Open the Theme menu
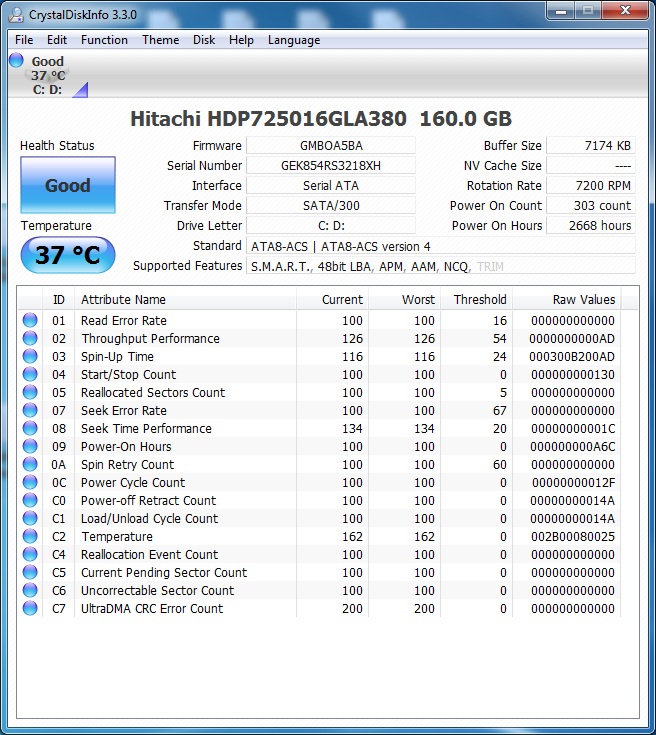This screenshot has height=735, width=656. coord(160,40)
